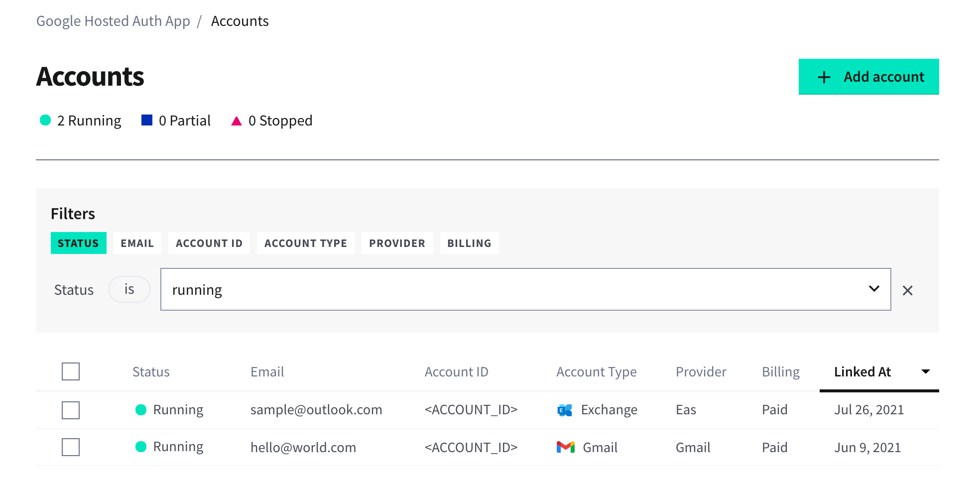Image resolution: width=980 pixels, height=481 pixels.
Task: Click inside the running filter input field
Action: pyautogui.click(x=349, y=289)
